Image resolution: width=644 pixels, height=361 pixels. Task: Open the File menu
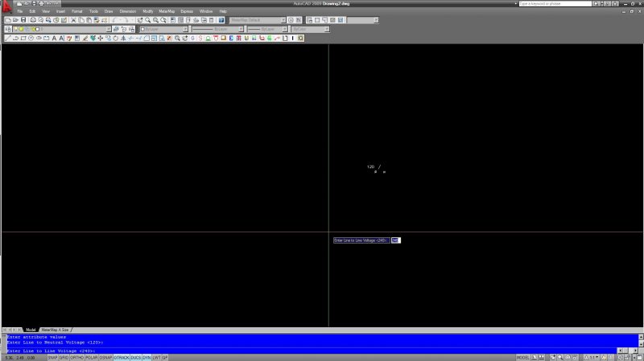[19, 11]
